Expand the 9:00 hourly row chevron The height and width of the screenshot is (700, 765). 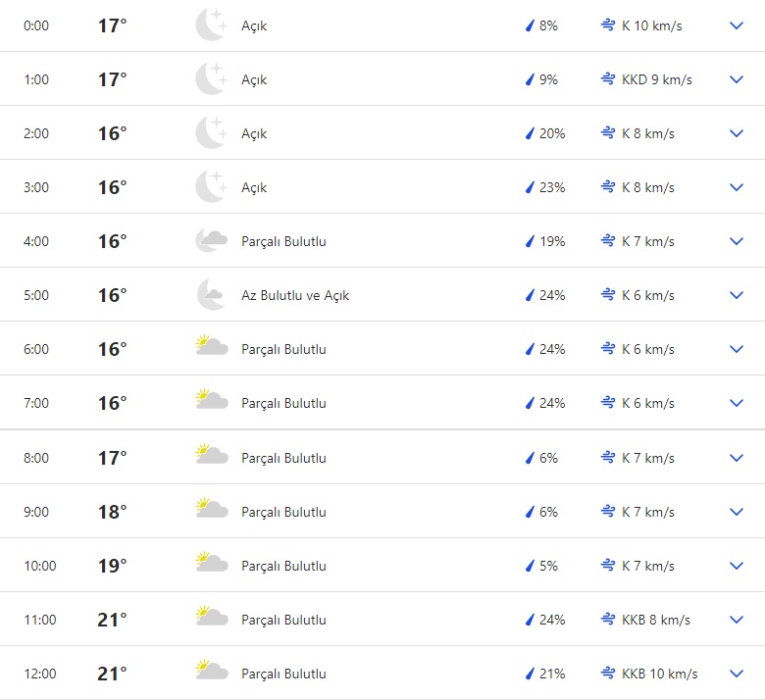tap(737, 512)
